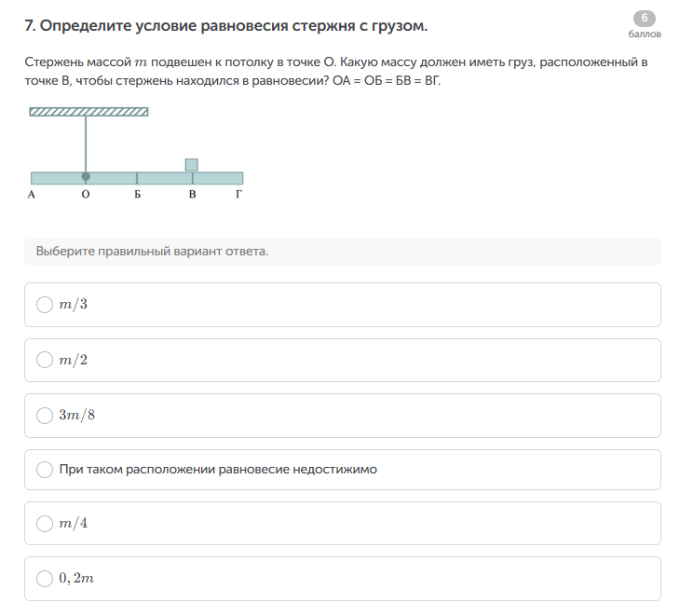Click the question 7 heading
Screen dimensions: 693x616
[226, 26]
